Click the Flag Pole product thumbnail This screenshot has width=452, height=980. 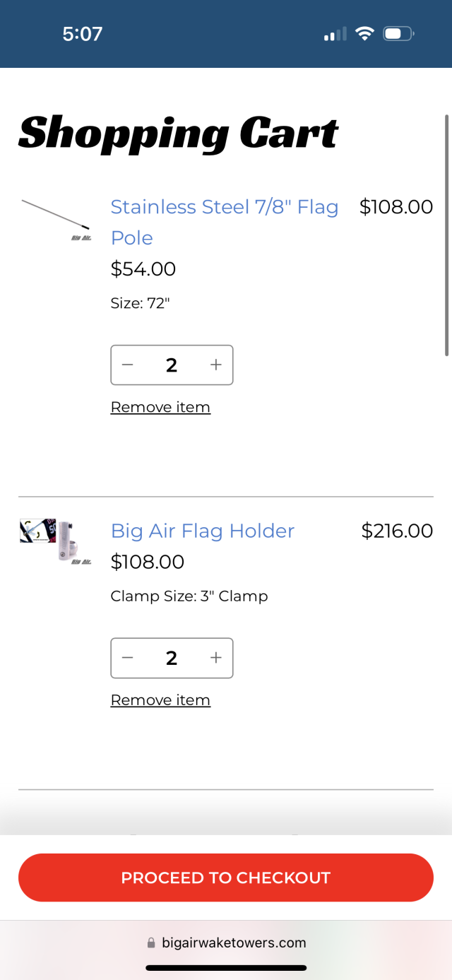click(x=56, y=220)
